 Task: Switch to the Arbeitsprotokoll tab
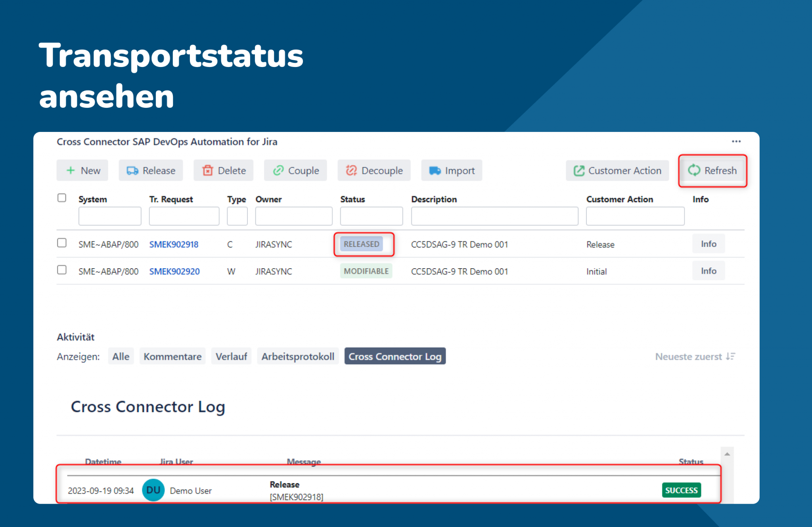pyautogui.click(x=298, y=357)
